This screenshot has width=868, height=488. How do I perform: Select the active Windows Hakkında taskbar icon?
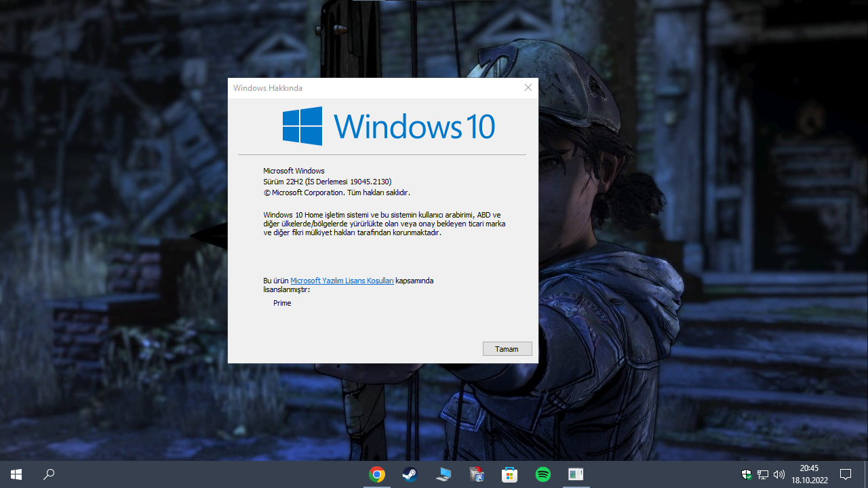576,474
